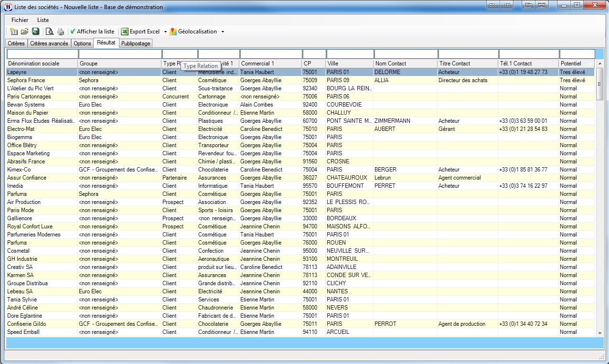Open the Liste menu
The image size is (609, 364).
(43, 20)
